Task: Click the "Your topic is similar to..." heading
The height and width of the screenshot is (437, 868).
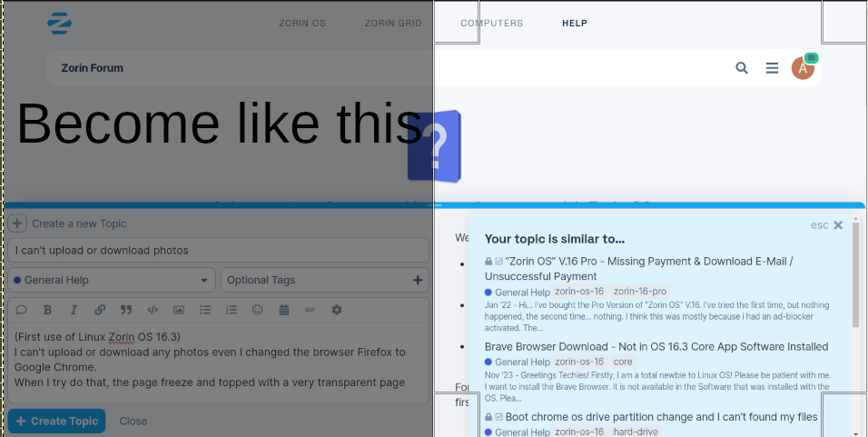Action: coord(555,239)
